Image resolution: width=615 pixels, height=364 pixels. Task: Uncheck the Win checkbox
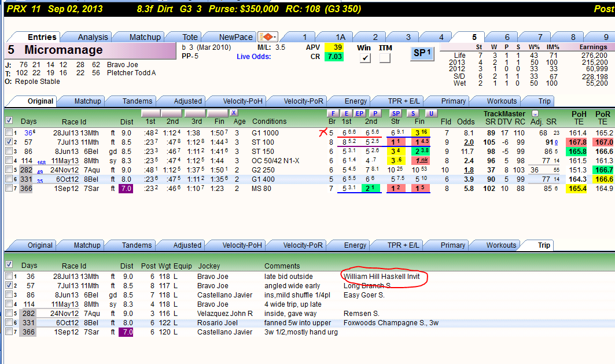[x=365, y=58]
